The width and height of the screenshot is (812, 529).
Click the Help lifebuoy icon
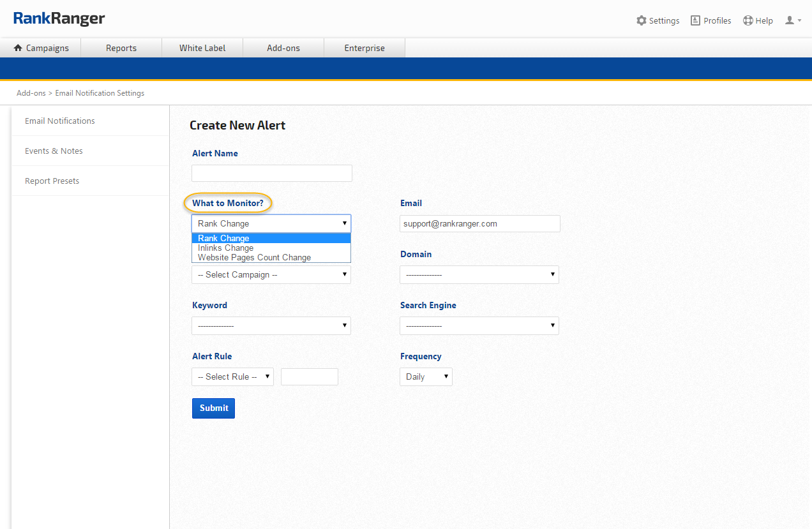748,20
